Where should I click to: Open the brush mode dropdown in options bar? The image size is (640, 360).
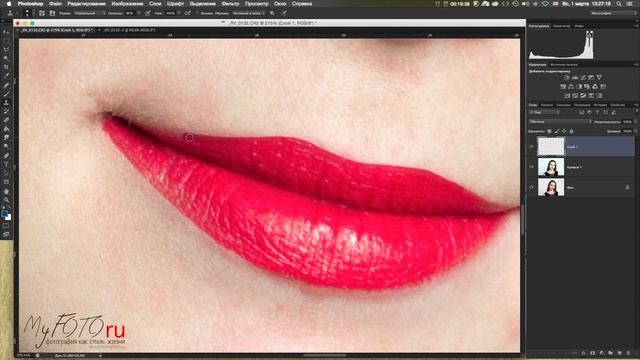(89, 13)
